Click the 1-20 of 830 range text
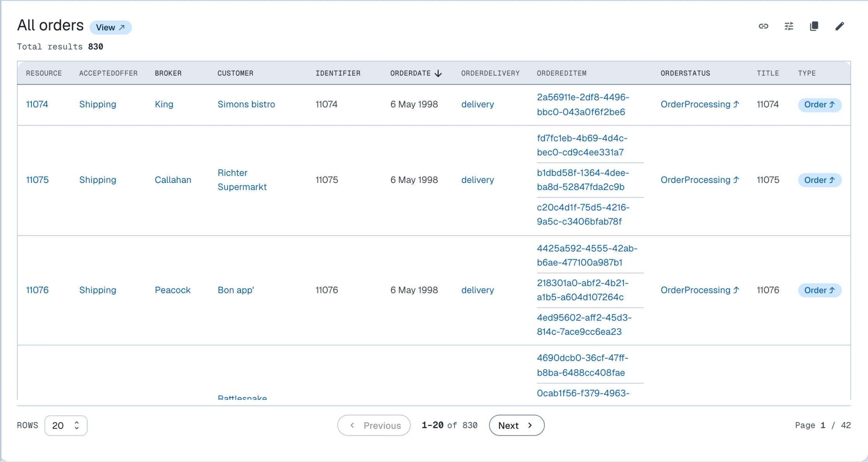Viewport: 868px width, 462px height. point(449,425)
